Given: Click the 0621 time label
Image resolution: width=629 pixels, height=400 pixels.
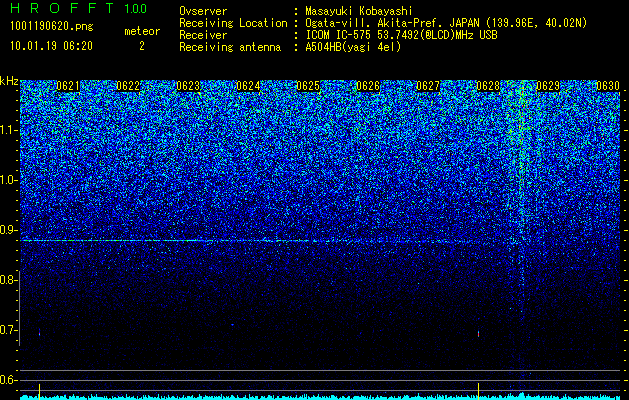Looking at the screenshot, I should tap(68, 86).
